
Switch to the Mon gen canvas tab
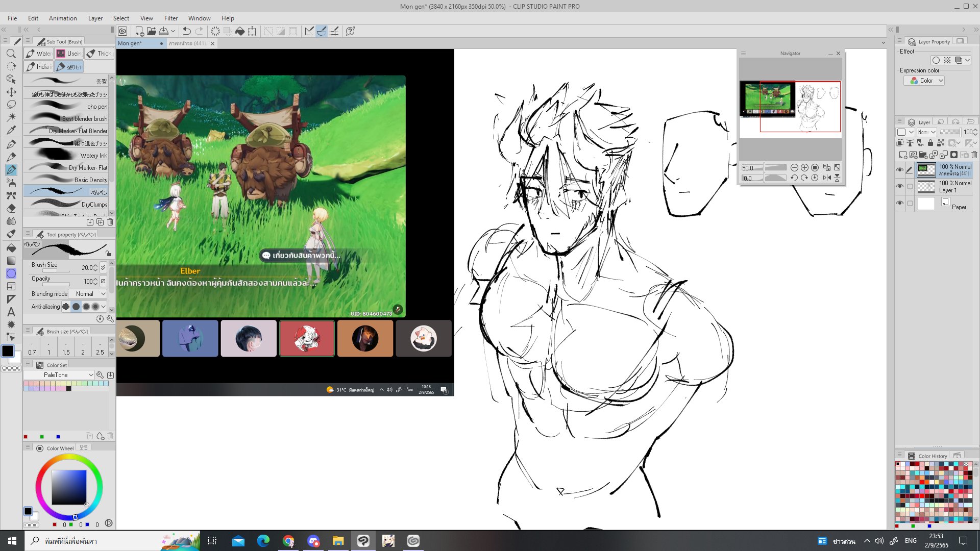click(130, 43)
